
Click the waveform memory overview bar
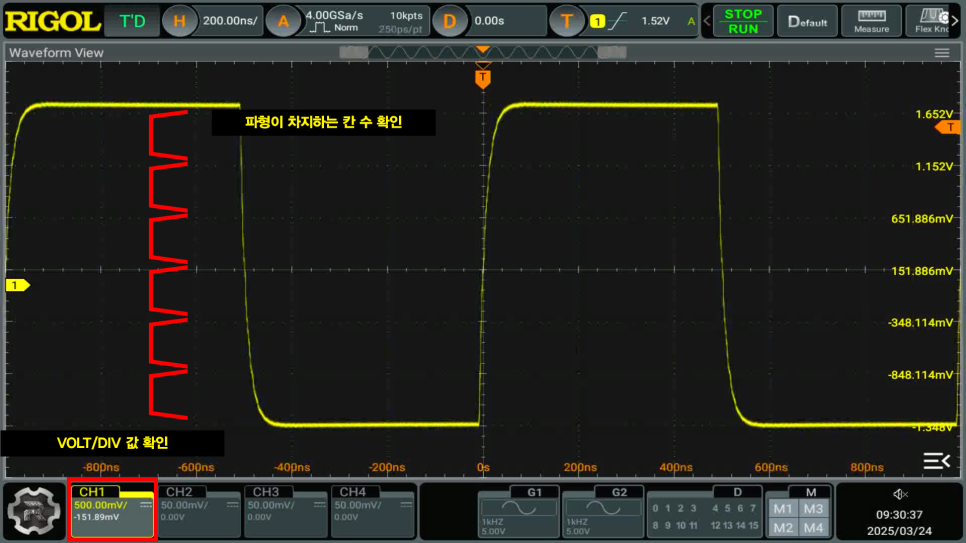[x=482, y=53]
